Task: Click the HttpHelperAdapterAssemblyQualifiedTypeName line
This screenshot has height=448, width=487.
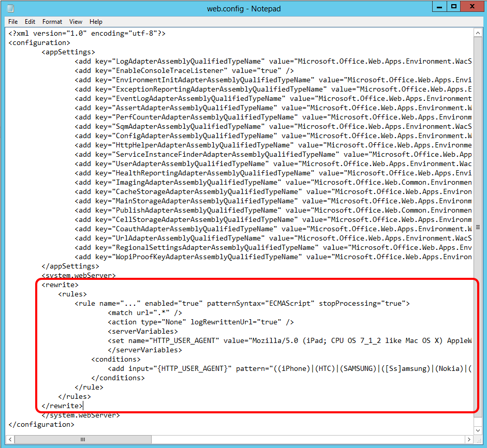Action: tap(273, 145)
